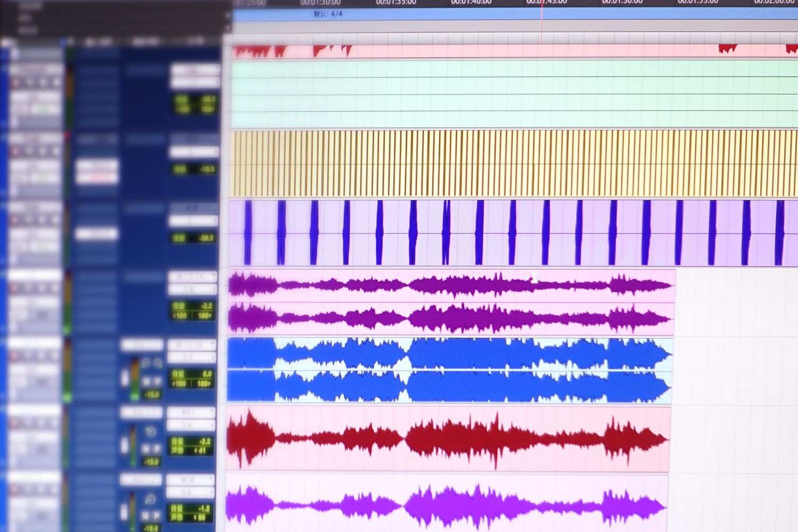Click the pan slider showing 41 on the M17 track
The image size is (798, 532).
201,449
